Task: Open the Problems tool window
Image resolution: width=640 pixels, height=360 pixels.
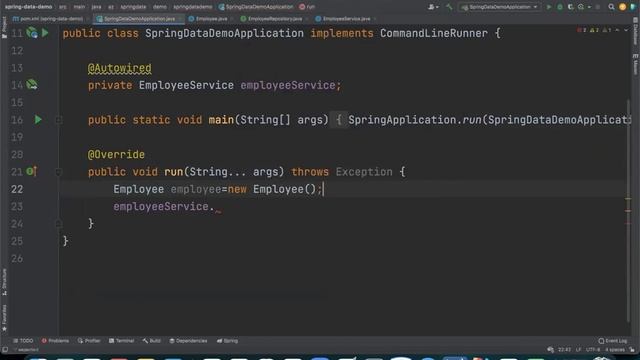Action: click(55, 341)
